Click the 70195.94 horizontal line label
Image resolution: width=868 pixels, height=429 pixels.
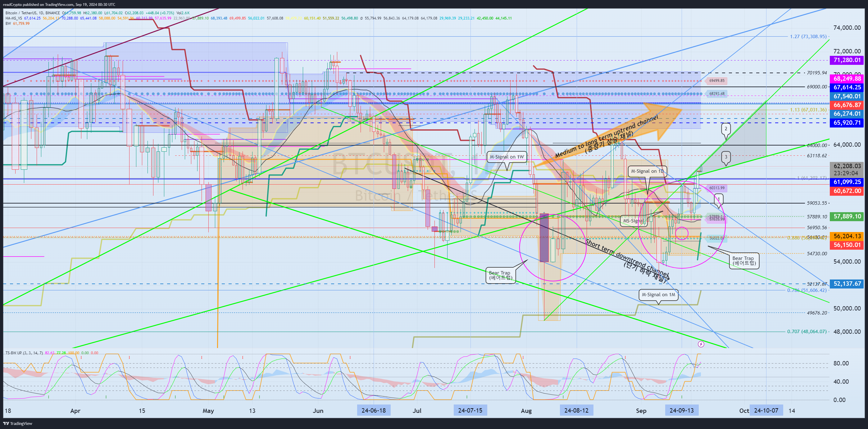point(817,73)
